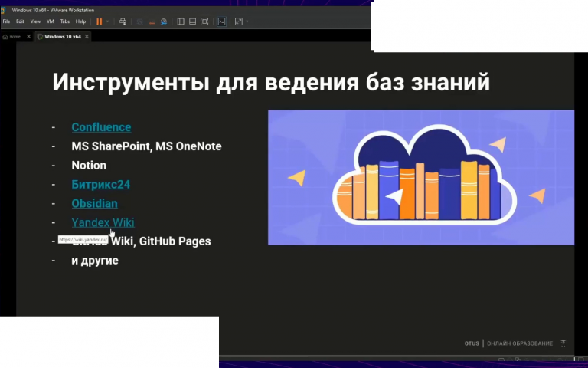Click the 'ОНЛАЙН ОБРАЗОВАНИЕ' footer text
The width and height of the screenshot is (588, 368).
point(520,343)
